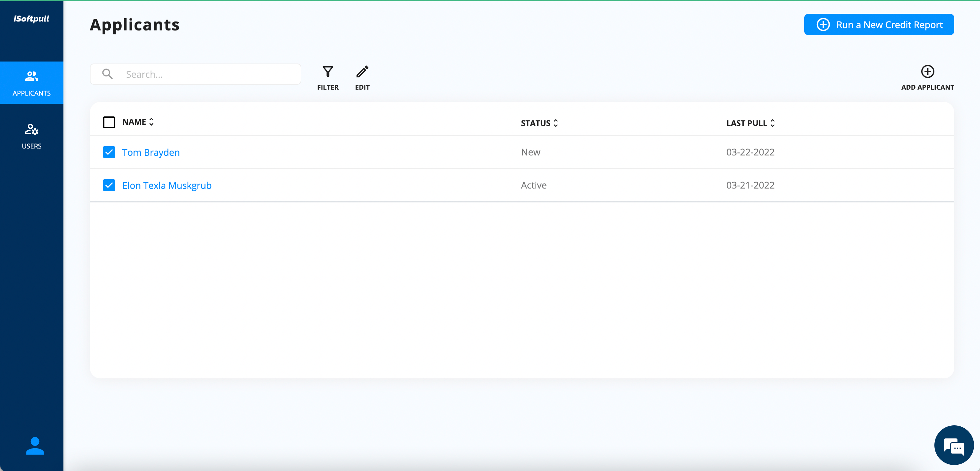980x471 pixels.
Task: Uncheck Elon Texla Muskgrub's checkbox
Action: pos(109,186)
